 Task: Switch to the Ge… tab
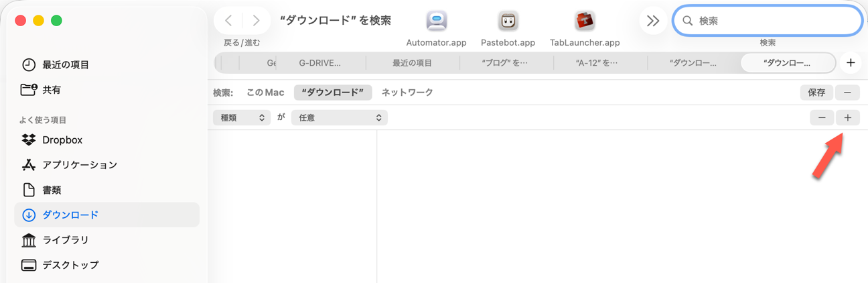click(258, 63)
